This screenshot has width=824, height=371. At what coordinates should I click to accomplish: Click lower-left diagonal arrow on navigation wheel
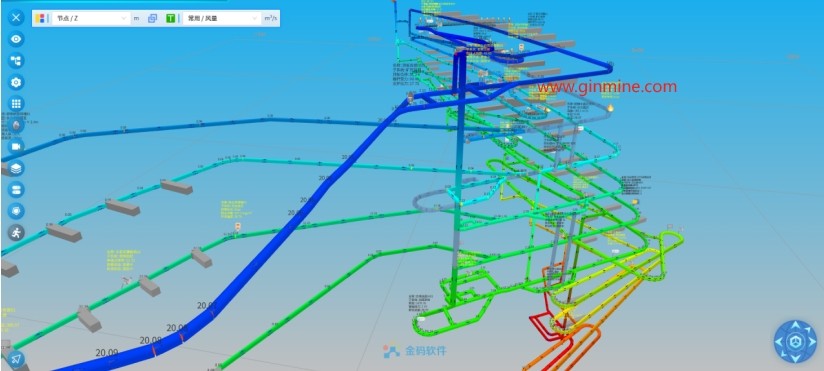(x=784, y=354)
